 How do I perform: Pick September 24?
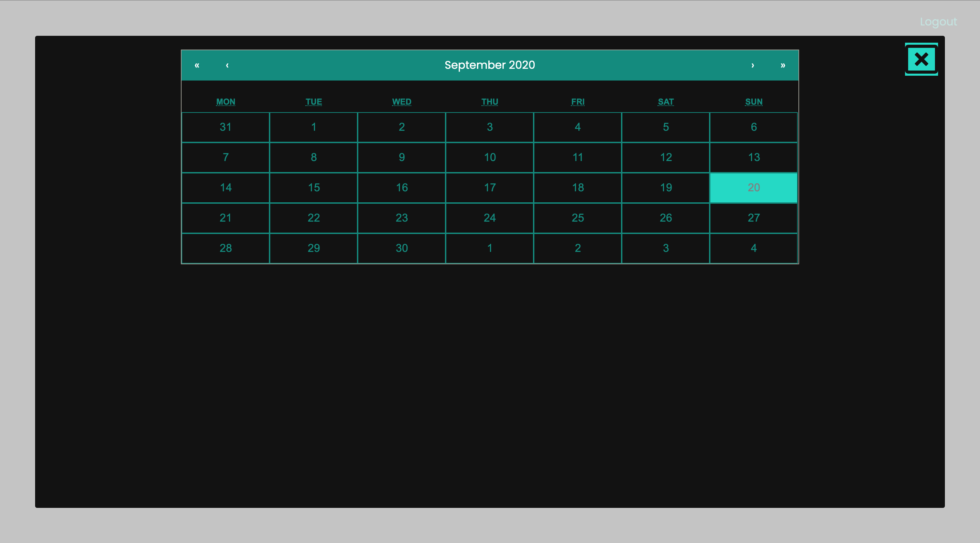[490, 218]
